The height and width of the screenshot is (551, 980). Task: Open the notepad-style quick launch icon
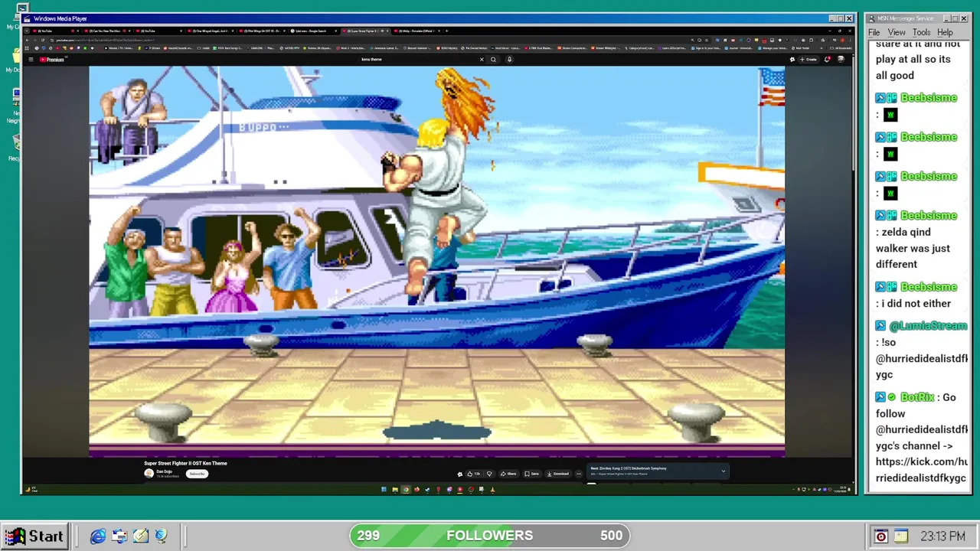[x=141, y=536]
